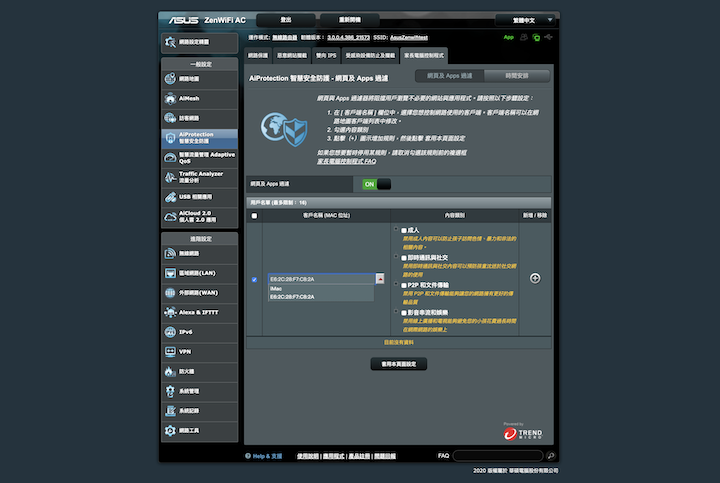The height and width of the screenshot is (483, 720).
Task: Click the FAQ search magnifier icon
Action: click(551, 455)
